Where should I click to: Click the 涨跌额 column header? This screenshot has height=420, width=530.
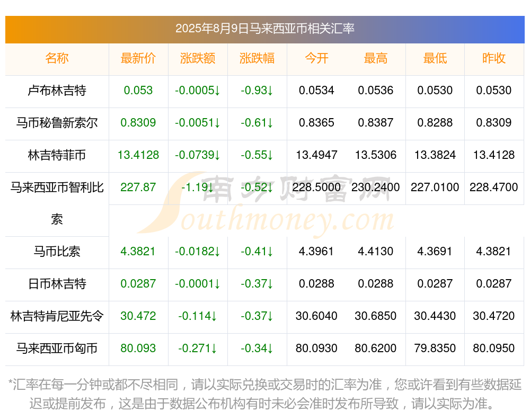[x=197, y=58]
